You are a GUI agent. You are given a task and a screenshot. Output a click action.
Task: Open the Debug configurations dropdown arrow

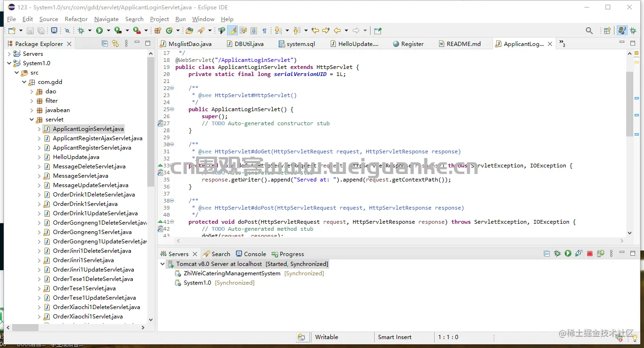tap(90, 30)
